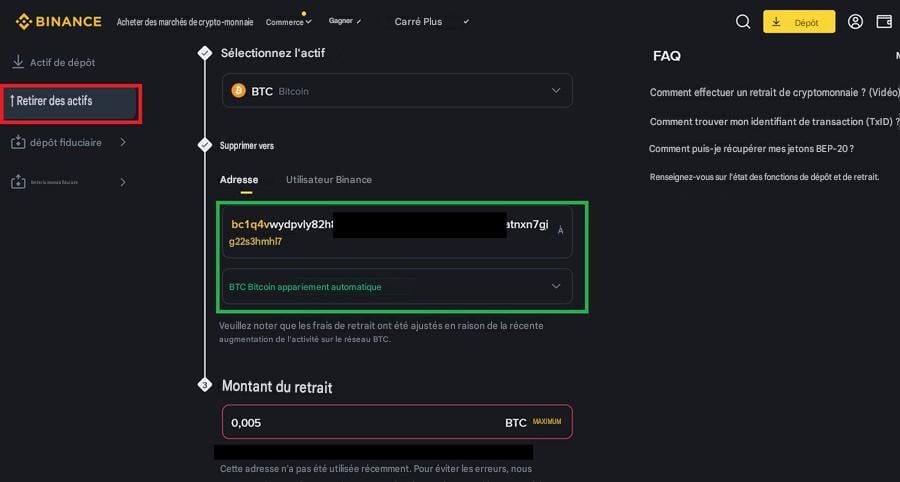Open the Commerce menu
This screenshot has height=482, width=900.
coord(289,22)
